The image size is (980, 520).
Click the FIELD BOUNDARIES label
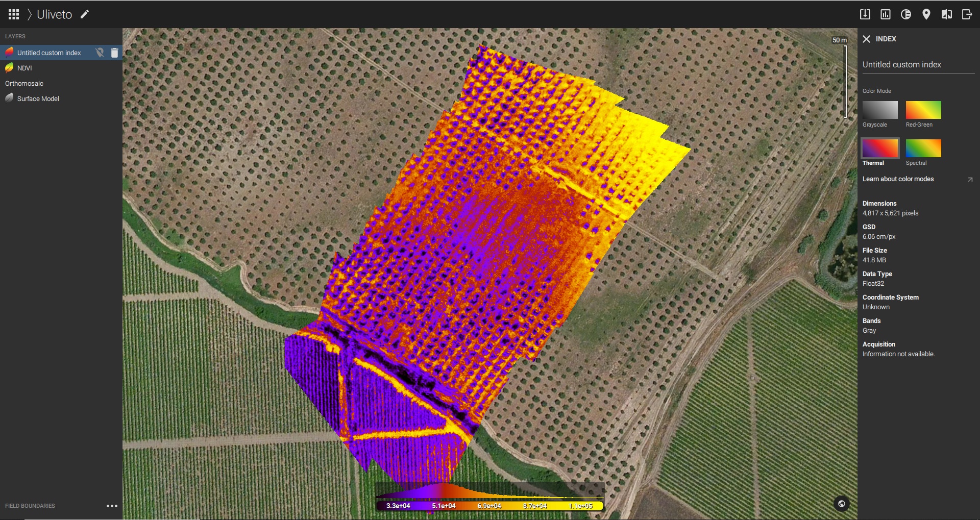coord(30,506)
